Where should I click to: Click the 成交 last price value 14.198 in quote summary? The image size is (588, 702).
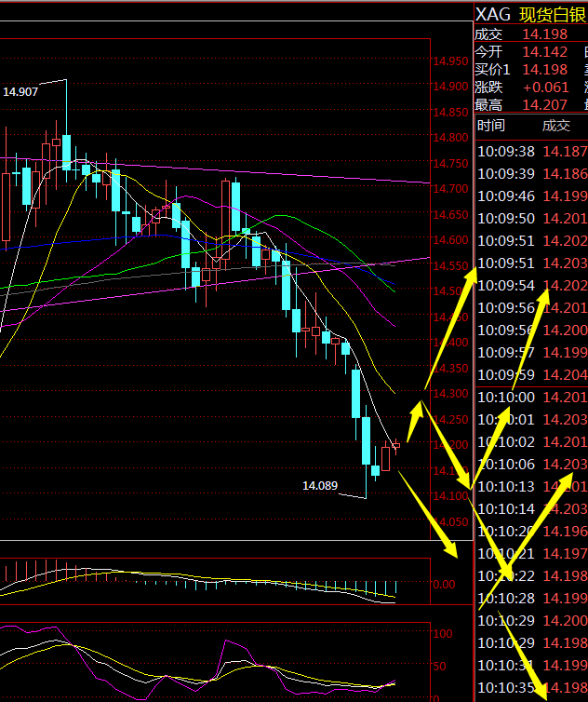544,34
